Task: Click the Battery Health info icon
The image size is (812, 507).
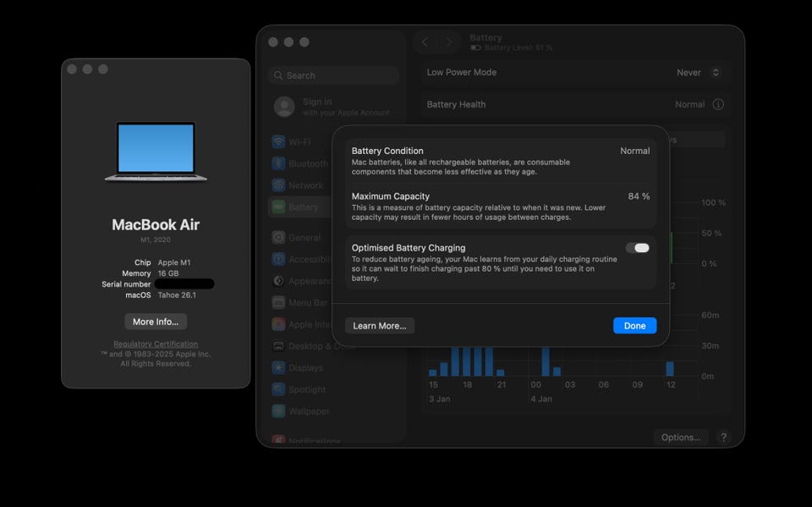Action: 718,104
